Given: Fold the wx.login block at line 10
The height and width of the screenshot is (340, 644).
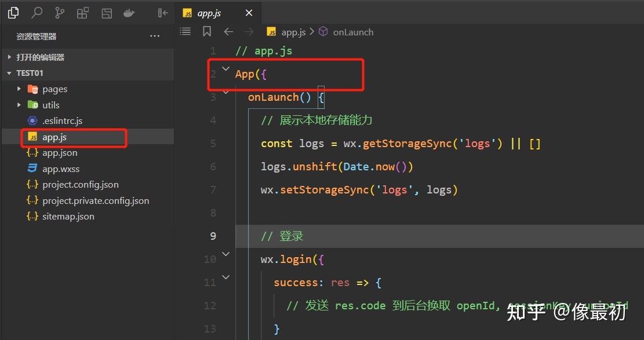Looking at the screenshot, I should coord(226,254).
